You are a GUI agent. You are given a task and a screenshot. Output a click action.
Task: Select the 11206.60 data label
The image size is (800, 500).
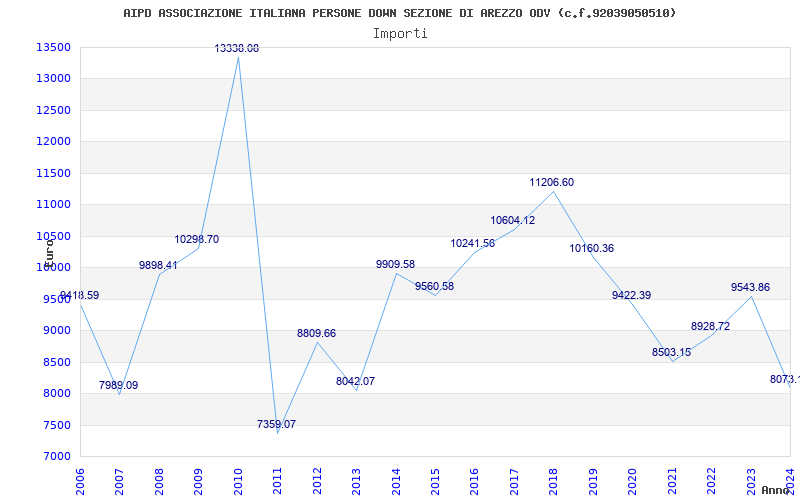tap(552, 182)
